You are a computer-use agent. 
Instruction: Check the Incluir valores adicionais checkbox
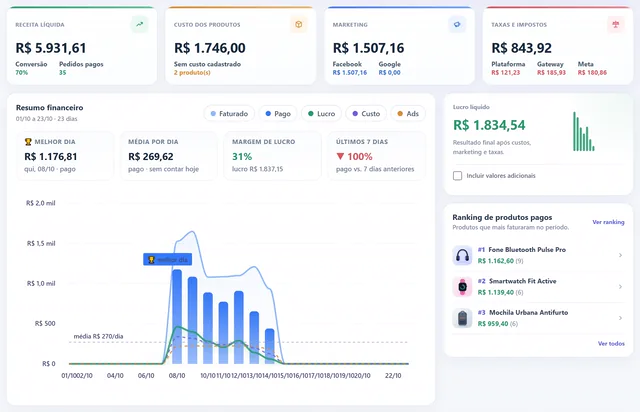pos(458,176)
